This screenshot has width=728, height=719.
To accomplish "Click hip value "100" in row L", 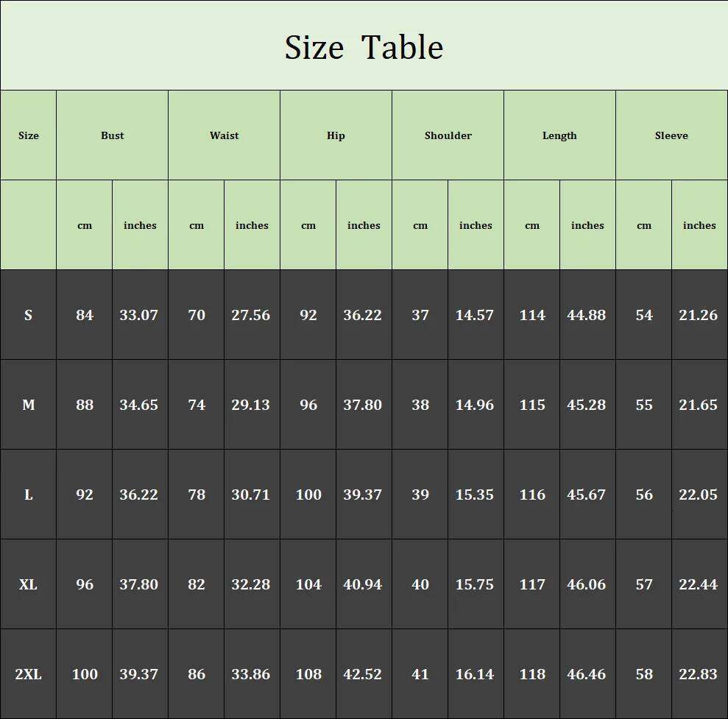I will click(x=308, y=495).
